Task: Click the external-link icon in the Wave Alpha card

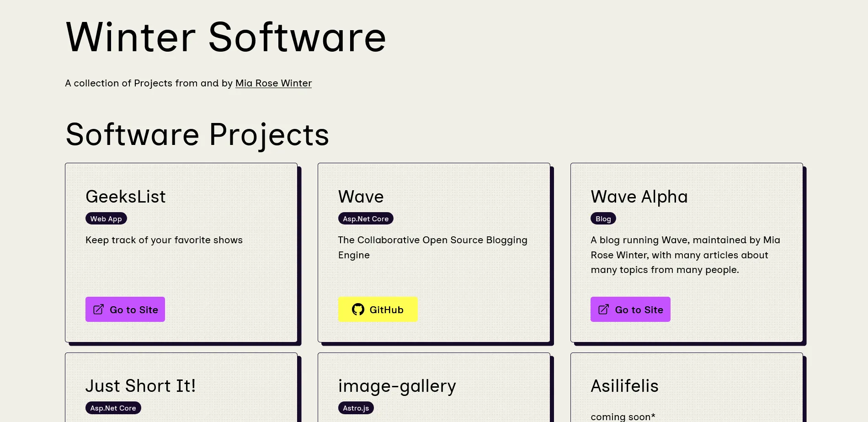Action: coord(603,310)
